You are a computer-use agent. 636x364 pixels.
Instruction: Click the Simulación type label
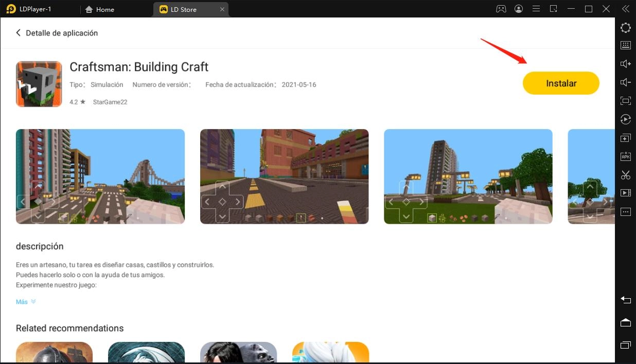tap(107, 84)
